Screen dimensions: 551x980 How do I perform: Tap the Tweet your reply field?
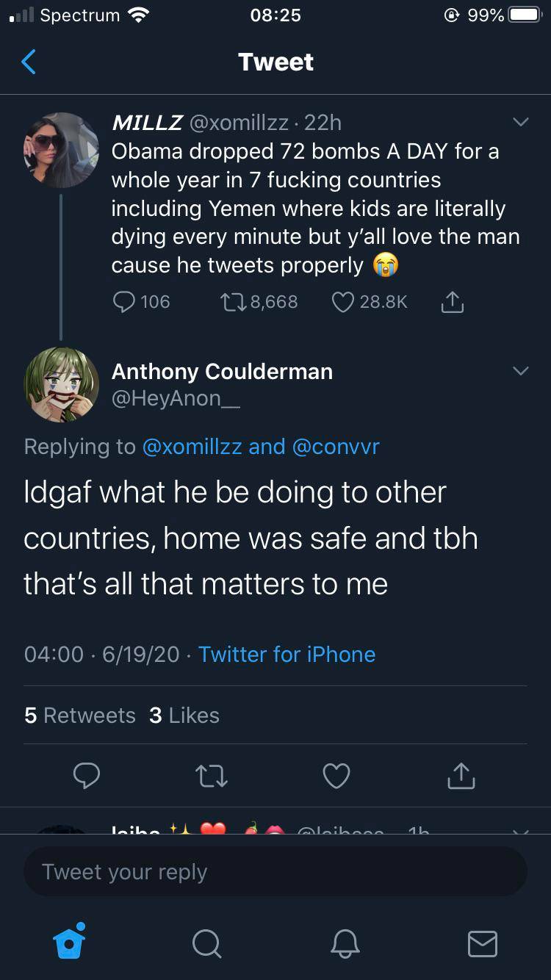[275, 871]
